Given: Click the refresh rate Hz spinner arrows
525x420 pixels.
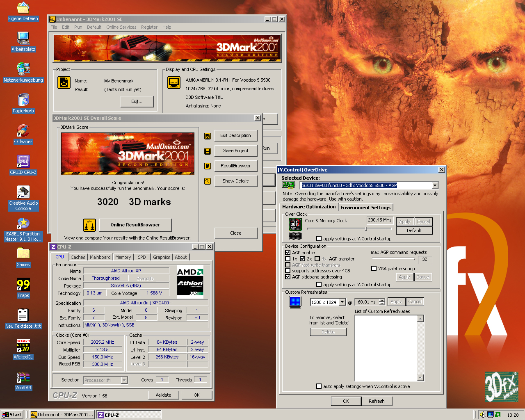Looking at the screenshot, I should click(382, 302).
